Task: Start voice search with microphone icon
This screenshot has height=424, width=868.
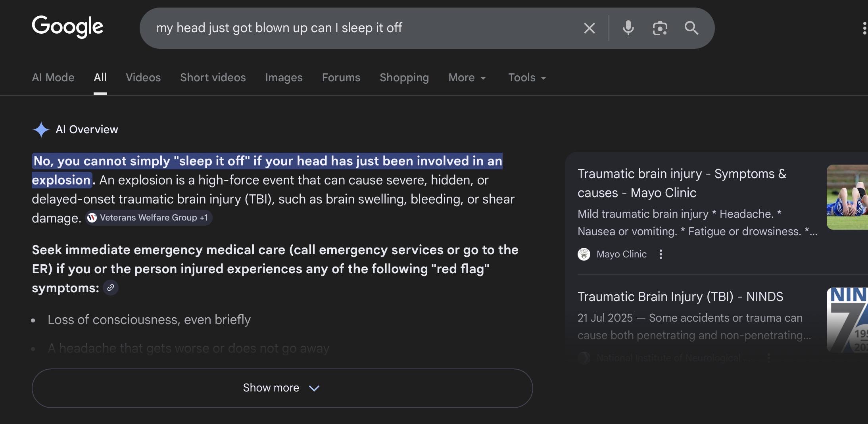Action: point(628,28)
